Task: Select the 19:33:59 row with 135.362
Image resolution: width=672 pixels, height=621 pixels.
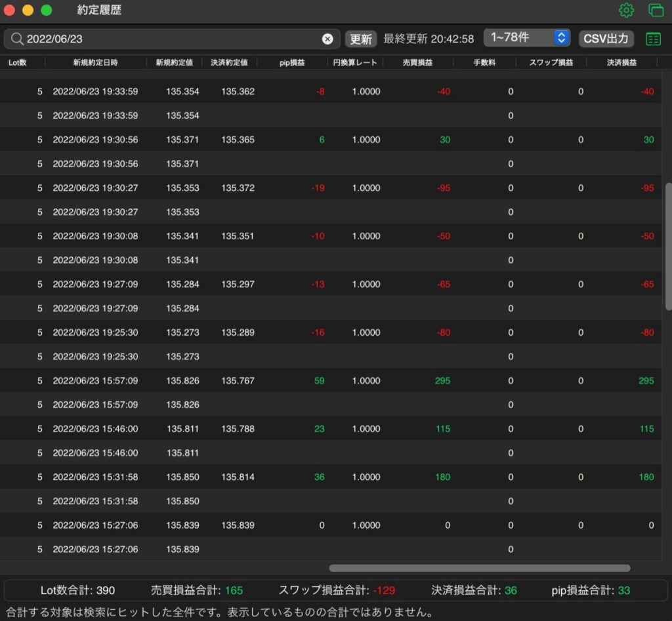Action: (x=331, y=91)
